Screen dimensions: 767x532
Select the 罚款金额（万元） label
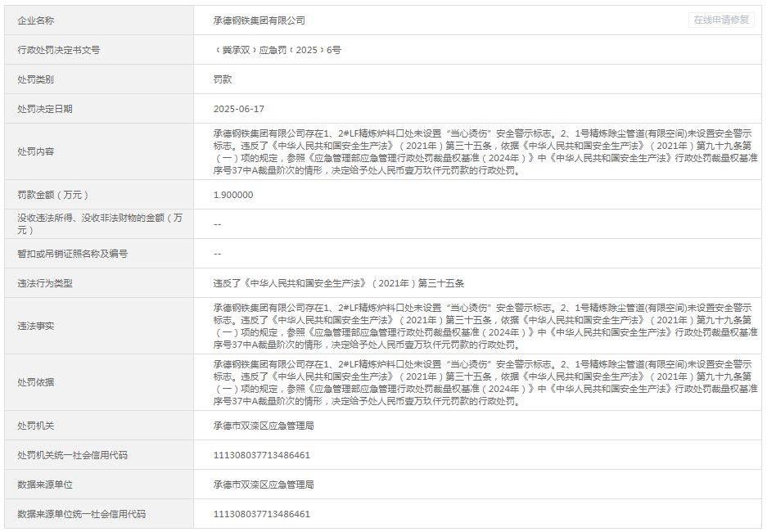(x=53, y=195)
